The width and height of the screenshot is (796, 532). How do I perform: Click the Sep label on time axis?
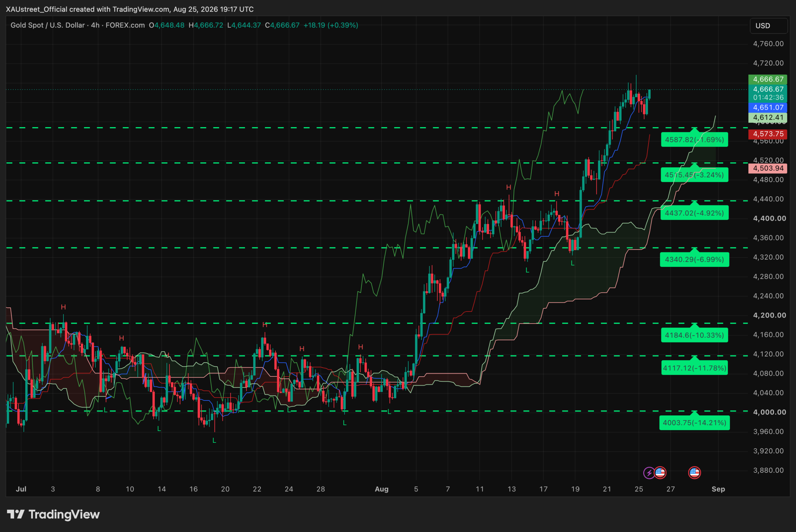[718, 489]
